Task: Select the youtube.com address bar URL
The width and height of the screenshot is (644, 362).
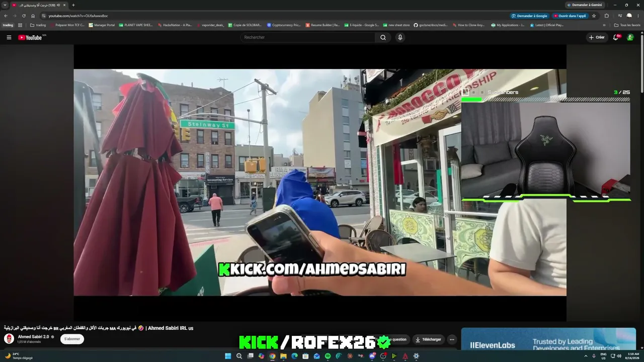Action: (78, 16)
